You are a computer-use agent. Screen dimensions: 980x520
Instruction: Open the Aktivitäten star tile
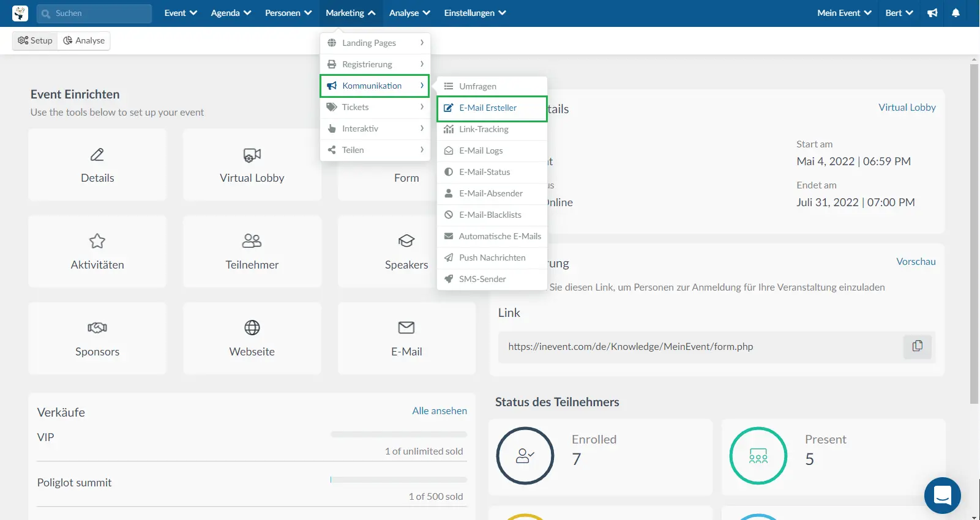click(97, 251)
